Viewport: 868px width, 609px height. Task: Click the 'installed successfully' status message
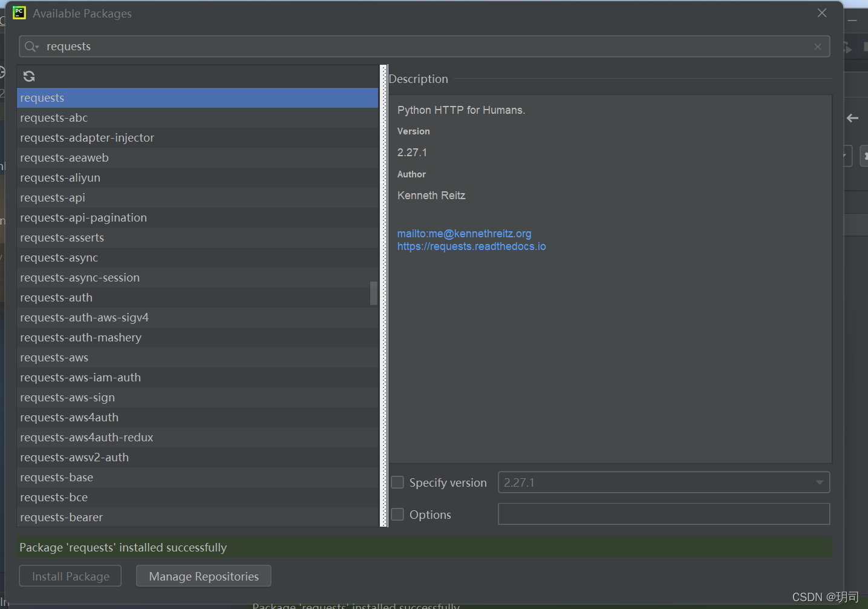click(123, 547)
